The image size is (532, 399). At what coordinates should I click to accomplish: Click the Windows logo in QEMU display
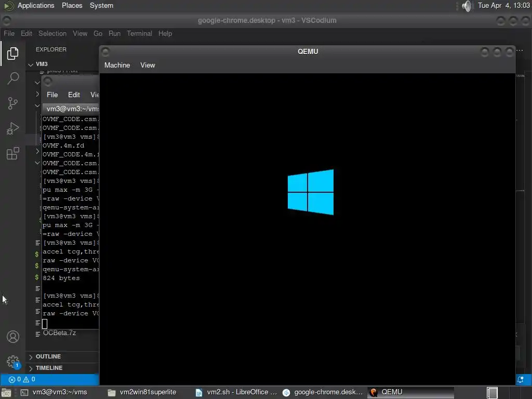311,192
